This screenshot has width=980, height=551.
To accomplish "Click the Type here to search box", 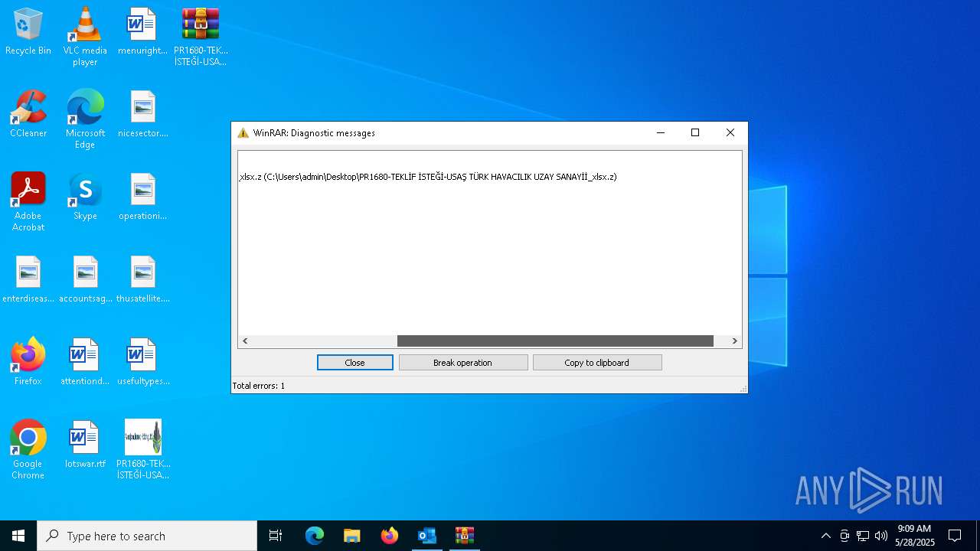I will (147, 536).
